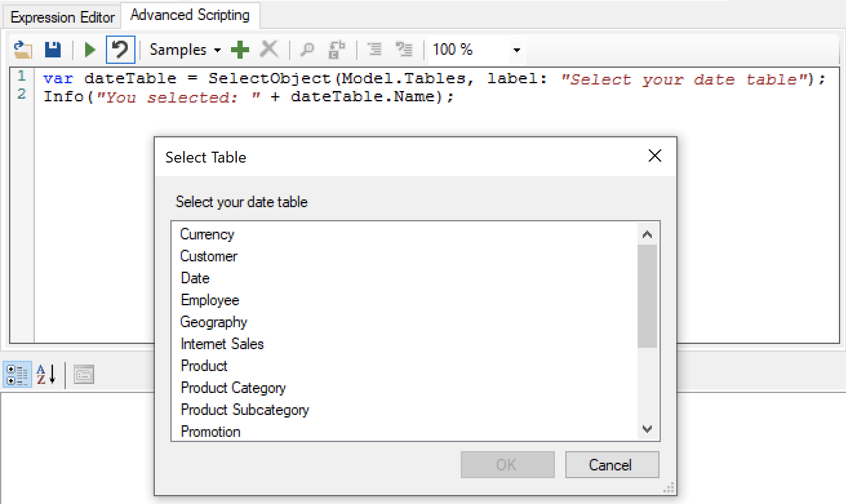Undo the last script change
The image size is (846, 504).
(x=120, y=49)
